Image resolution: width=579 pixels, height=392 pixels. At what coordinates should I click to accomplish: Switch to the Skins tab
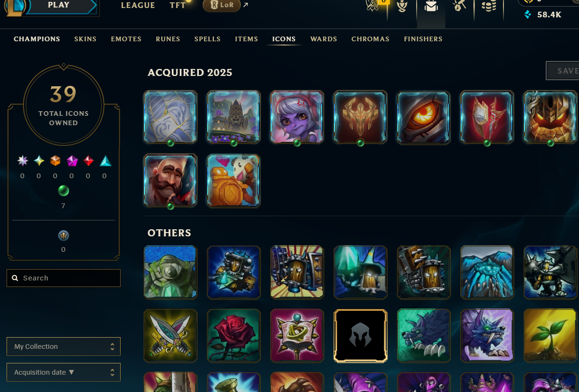point(85,39)
